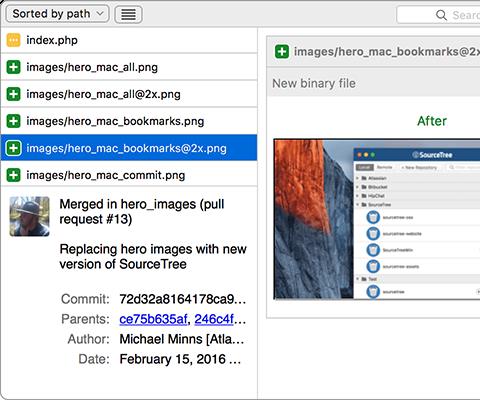
Task: Click the green added icon in diff header
Action: 282,52
